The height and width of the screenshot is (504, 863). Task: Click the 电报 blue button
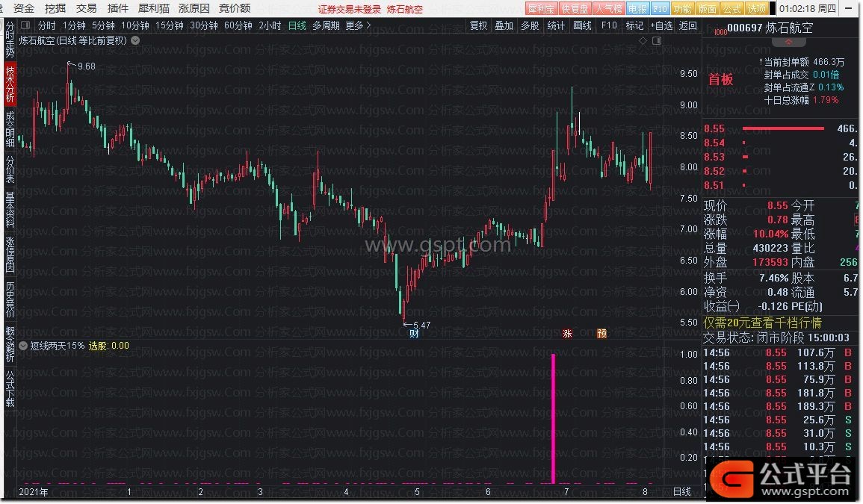(637, 9)
